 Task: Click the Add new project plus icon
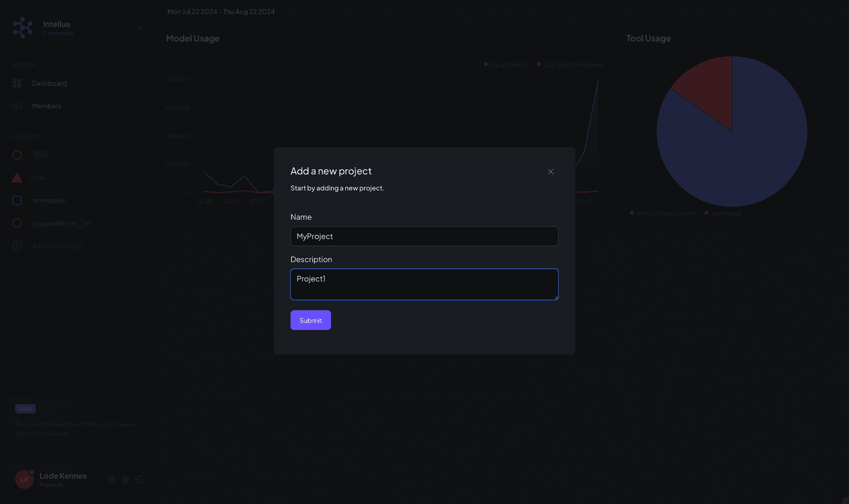(x=17, y=246)
